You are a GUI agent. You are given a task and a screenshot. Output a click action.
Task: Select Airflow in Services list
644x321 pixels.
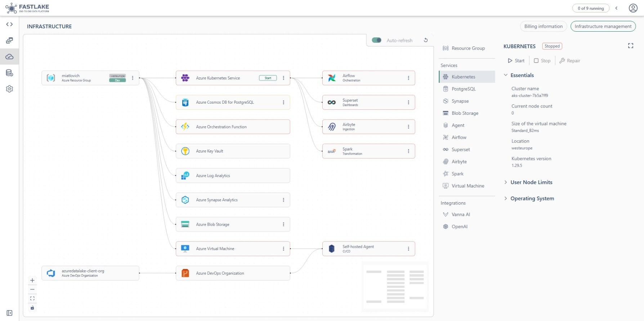coord(467,137)
